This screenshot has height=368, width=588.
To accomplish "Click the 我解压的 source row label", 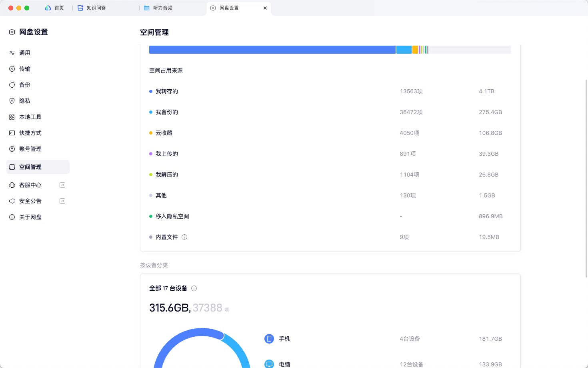I will [167, 175].
